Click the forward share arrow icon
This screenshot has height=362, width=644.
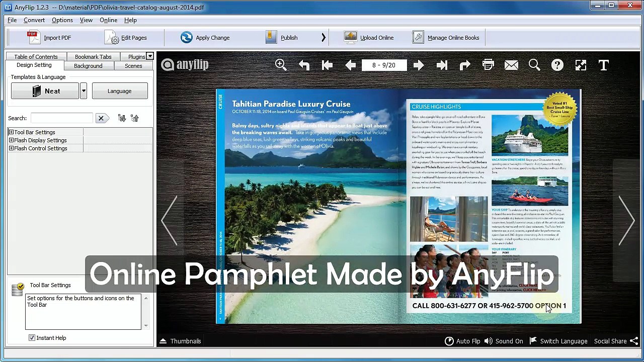[x=465, y=65]
